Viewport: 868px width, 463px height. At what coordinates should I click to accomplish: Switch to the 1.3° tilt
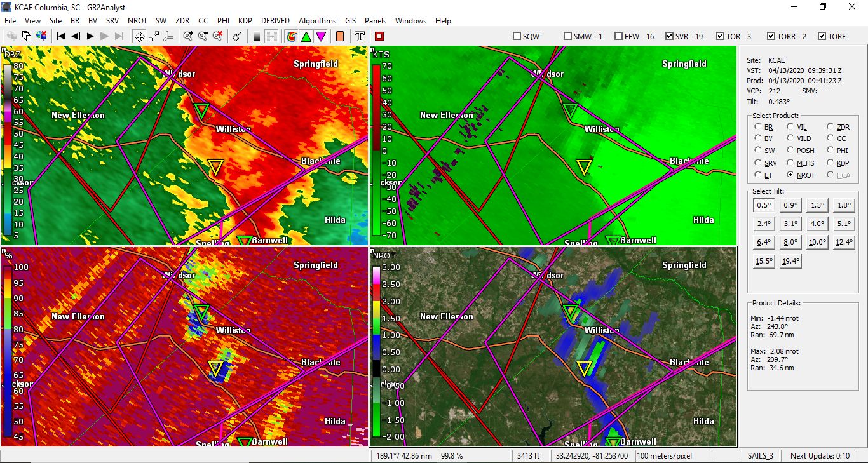817,205
